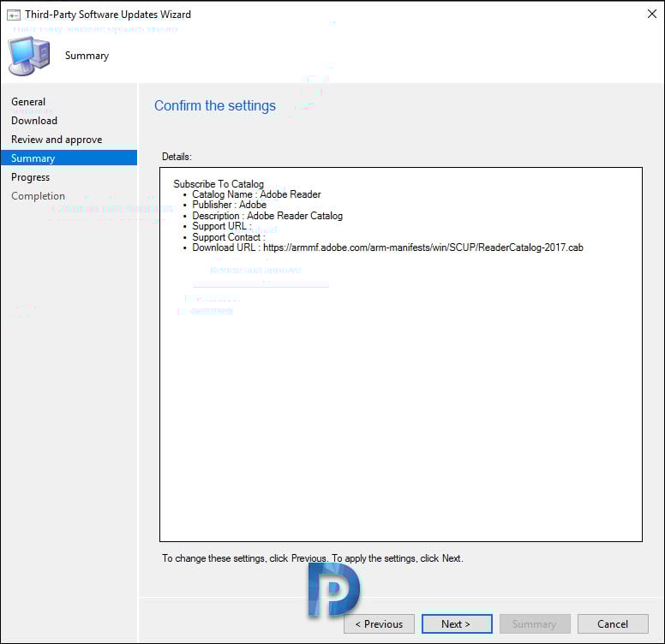The height and width of the screenshot is (644, 665).
Task: Click the Download URL ReaderCatalog-2017.cab line
Action: [387, 247]
